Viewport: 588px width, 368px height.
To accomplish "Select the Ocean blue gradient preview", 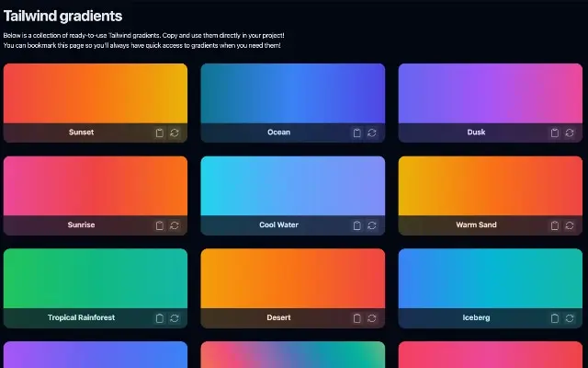I will [x=293, y=93].
